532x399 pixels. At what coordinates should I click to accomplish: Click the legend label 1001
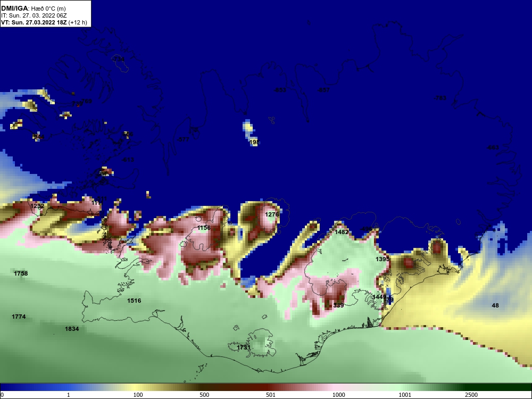(x=405, y=395)
